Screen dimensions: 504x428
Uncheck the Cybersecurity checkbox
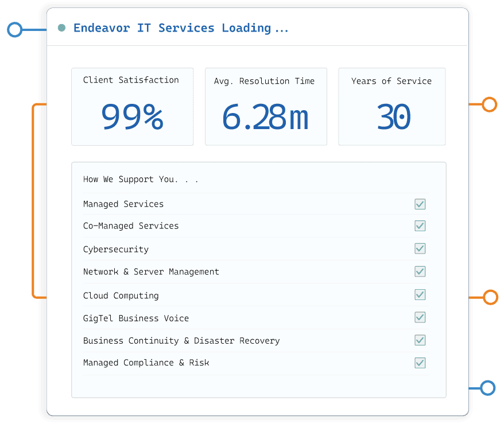(420, 248)
